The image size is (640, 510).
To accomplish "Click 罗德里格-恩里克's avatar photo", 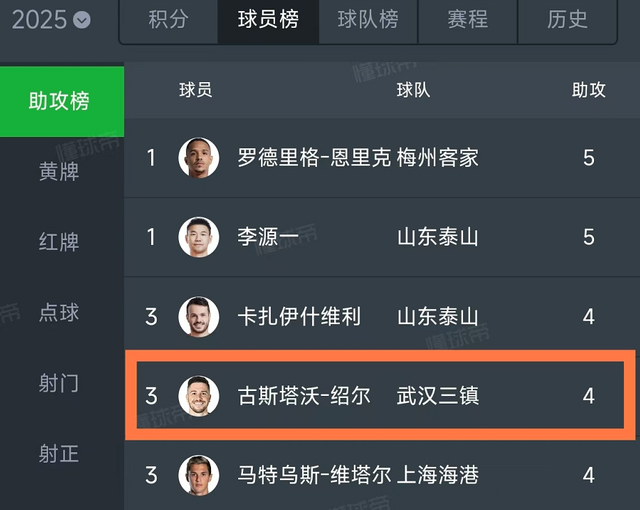I will (199, 158).
